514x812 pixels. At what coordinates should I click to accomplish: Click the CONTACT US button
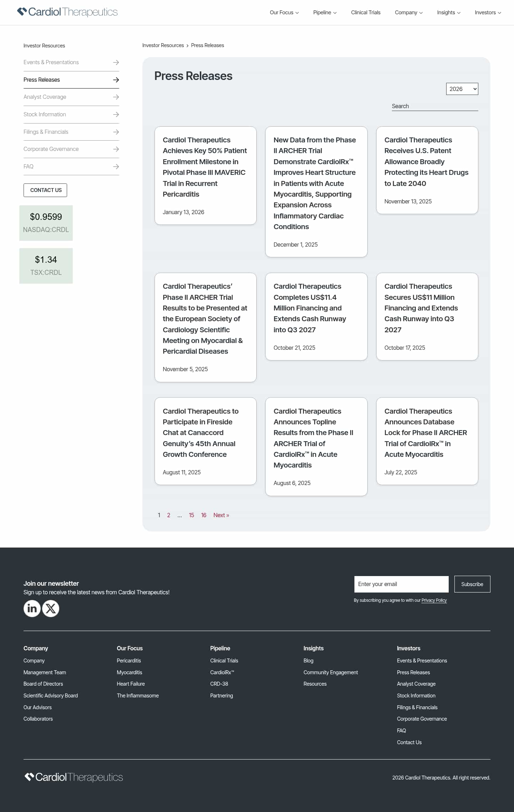pyautogui.click(x=45, y=190)
